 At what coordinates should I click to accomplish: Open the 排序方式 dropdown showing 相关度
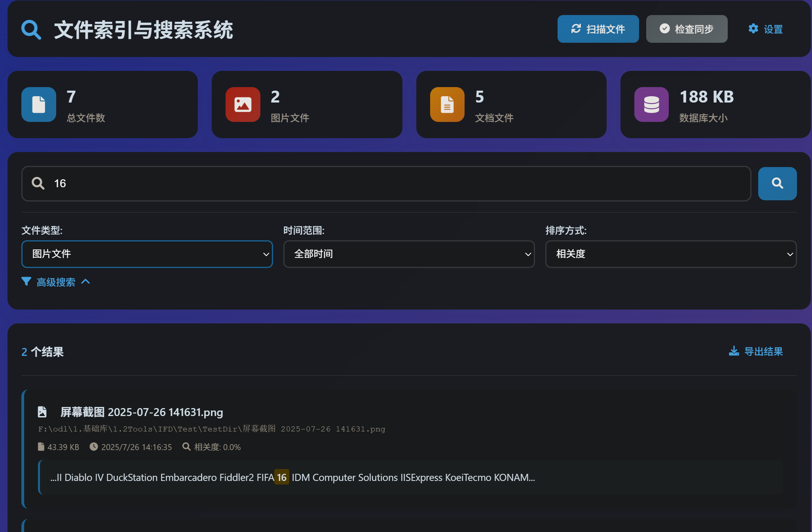click(x=671, y=254)
